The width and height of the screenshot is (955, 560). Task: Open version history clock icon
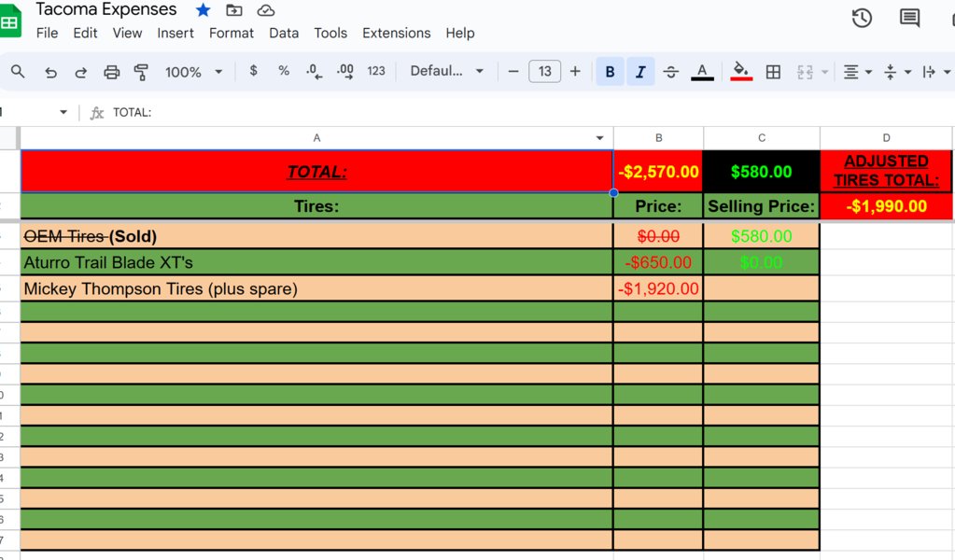[862, 19]
